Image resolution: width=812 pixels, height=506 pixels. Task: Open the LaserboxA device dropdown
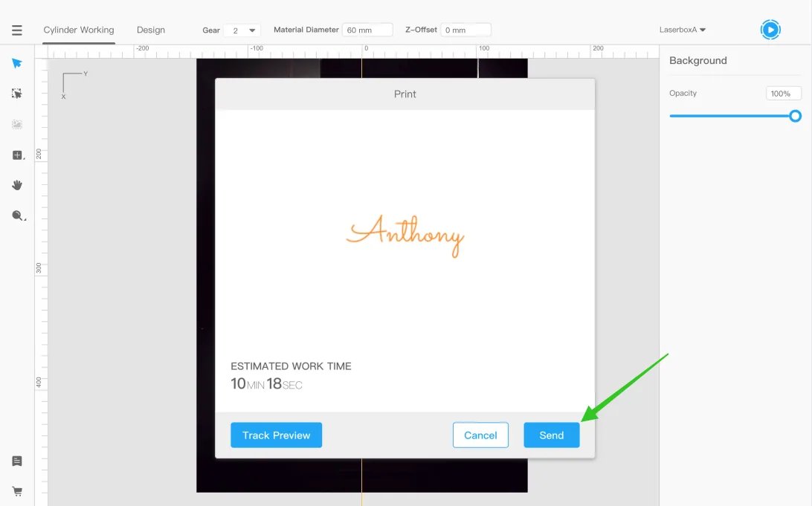(683, 30)
